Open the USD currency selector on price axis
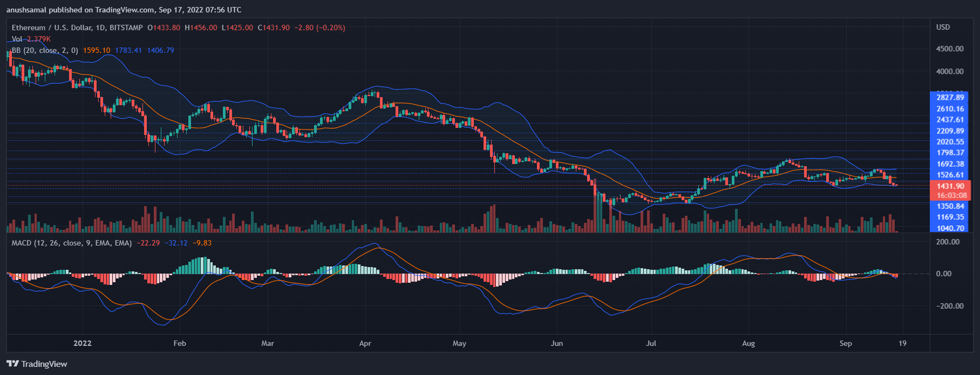The height and width of the screenshot is (375, 980). 943,27
